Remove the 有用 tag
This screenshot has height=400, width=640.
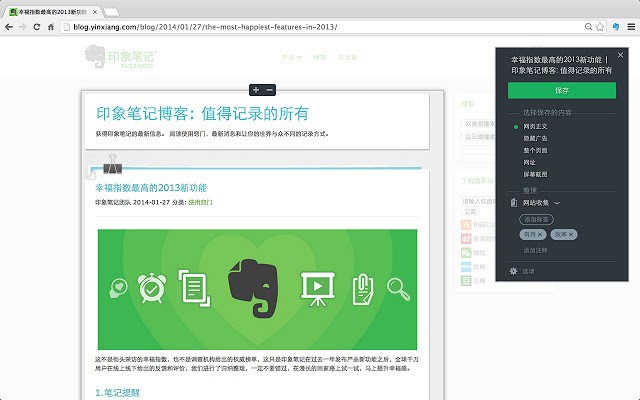(542, 233)
